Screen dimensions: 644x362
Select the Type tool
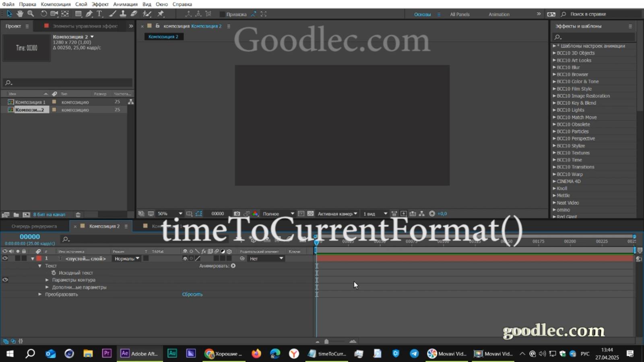pyautogui.click(x=99, y=14)
